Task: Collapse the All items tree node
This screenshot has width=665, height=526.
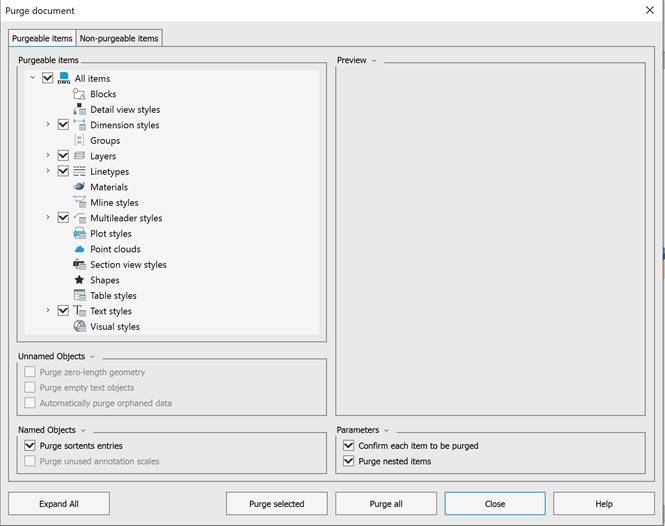Action: (x=32, y=78)
